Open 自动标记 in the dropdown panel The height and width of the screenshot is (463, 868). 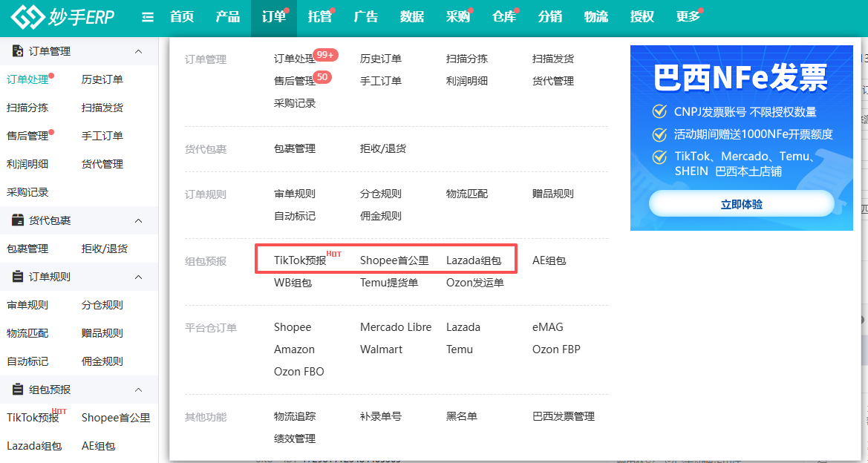tap(295, 216)
